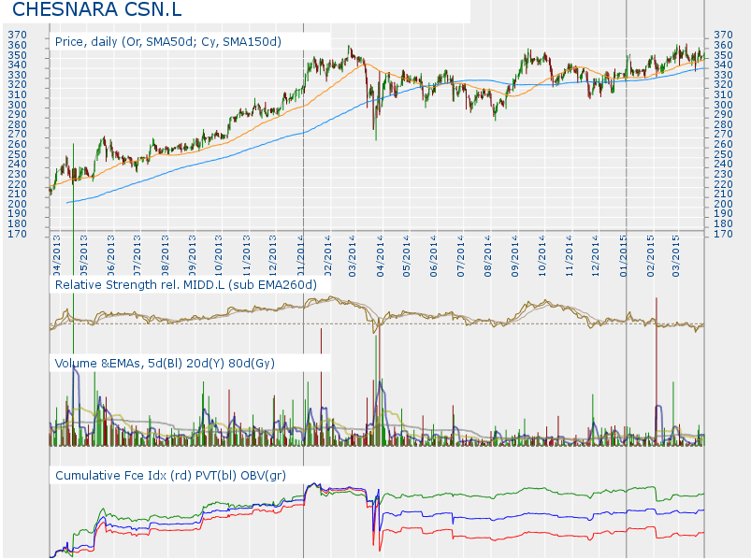The image size is (751, 560).
Task: Click 310 on the right price axis
Action: click(x=723, y=94)
